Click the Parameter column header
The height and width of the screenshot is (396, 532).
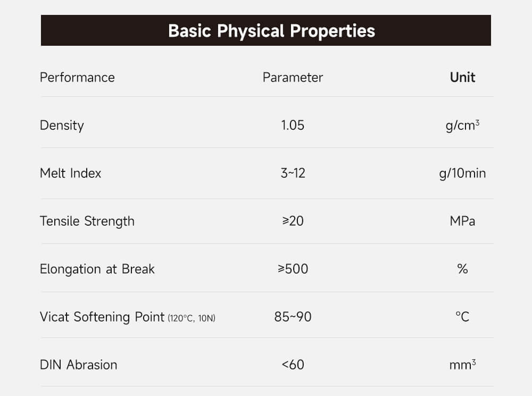293,77
